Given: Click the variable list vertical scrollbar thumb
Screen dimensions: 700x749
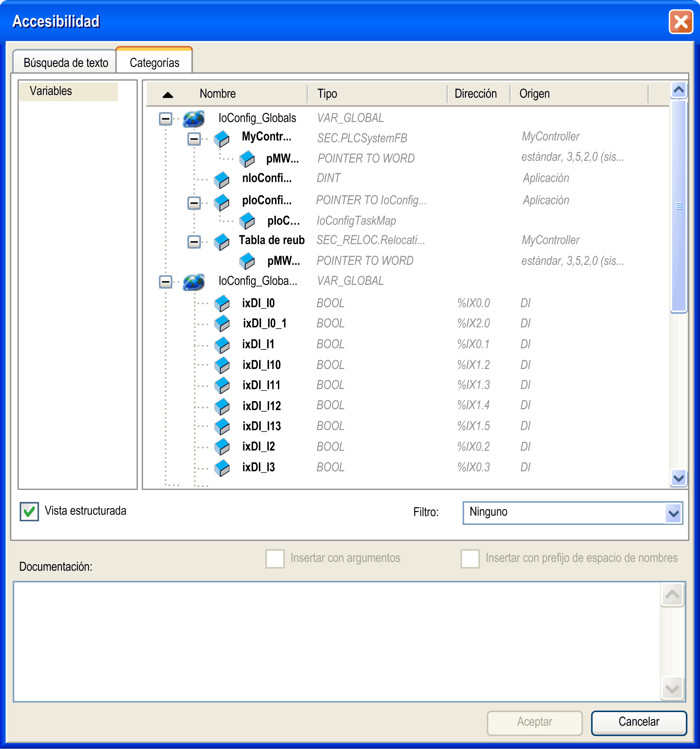Looking at the screenshot, I should [679, 206].
